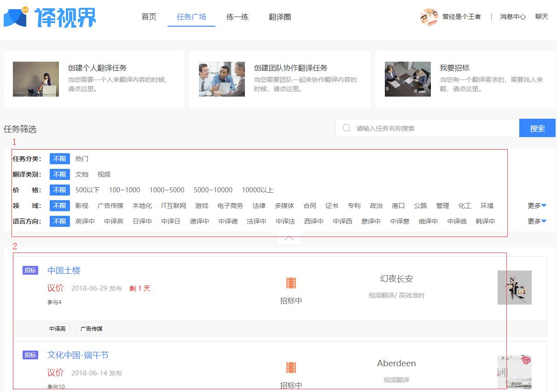The image size is (557, 392).
Task: Expand 更多 options for the 语言方向 row
Action: pos(536,221)
